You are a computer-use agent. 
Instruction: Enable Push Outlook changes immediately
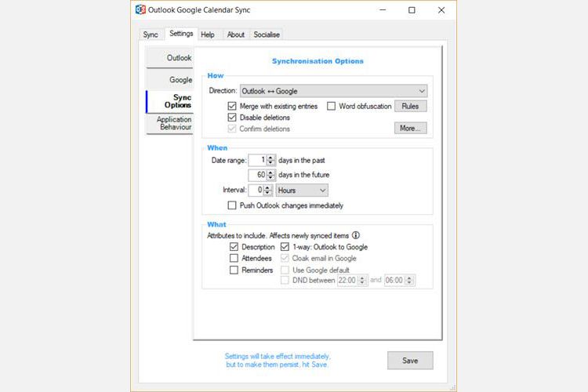(232, 205)
